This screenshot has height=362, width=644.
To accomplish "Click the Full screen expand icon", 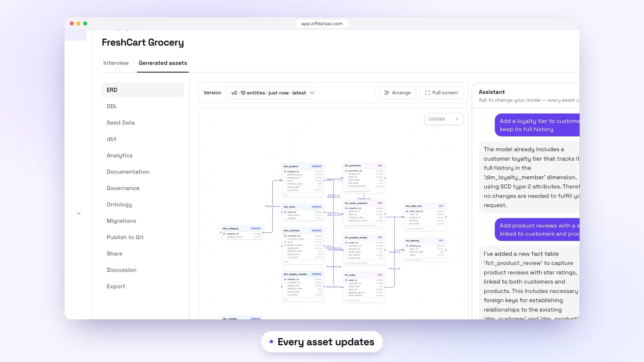I will click(x=427, y=93).
